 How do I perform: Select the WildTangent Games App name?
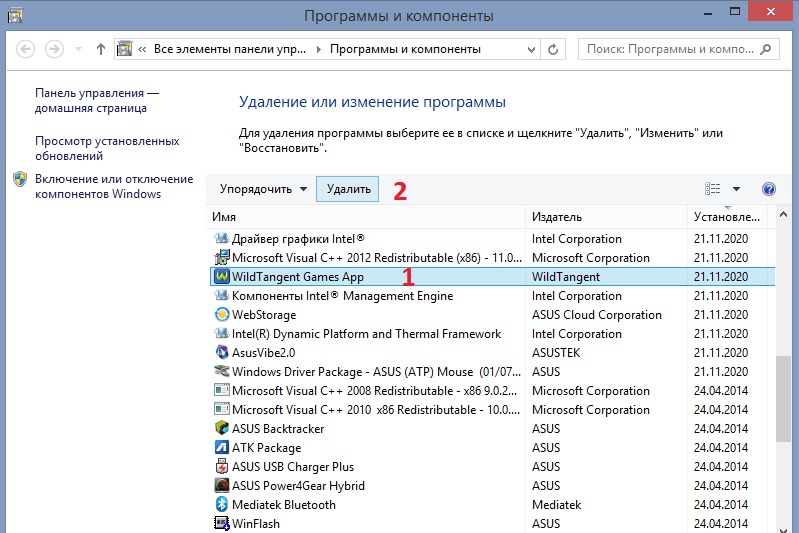pos(298,277)
